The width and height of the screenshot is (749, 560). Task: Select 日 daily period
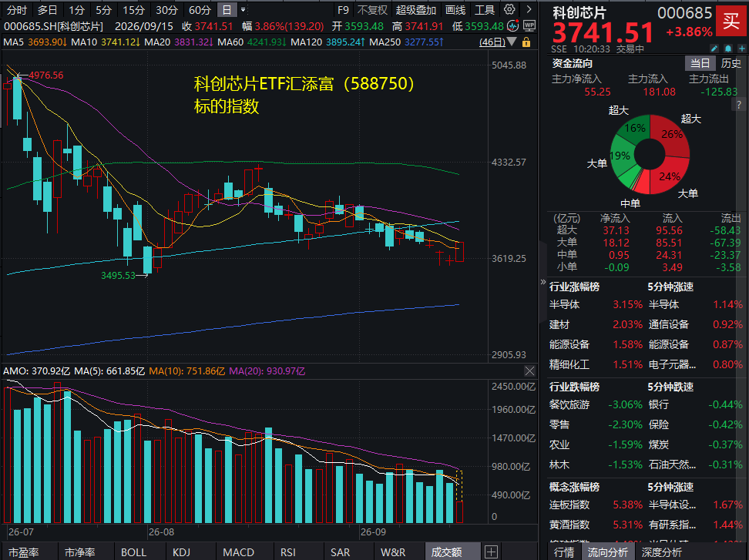[x=227, y=10]
